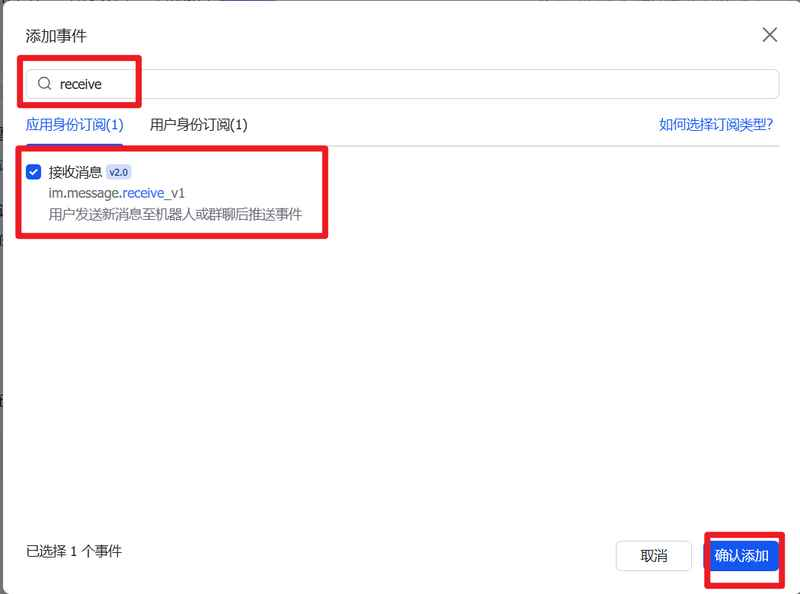Click the 接收消息 event title

[x=75, y=172]
